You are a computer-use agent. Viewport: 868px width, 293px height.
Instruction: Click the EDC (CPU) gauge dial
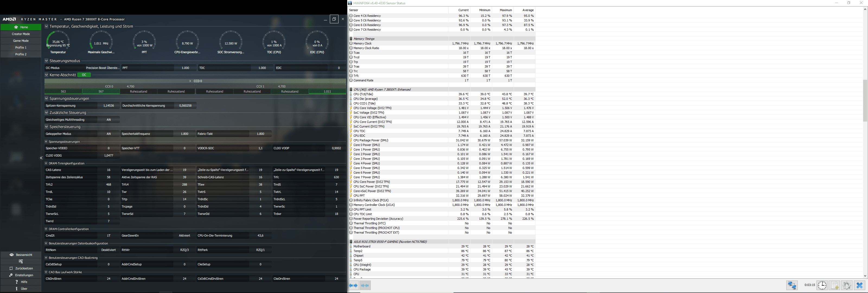(317, 42)
